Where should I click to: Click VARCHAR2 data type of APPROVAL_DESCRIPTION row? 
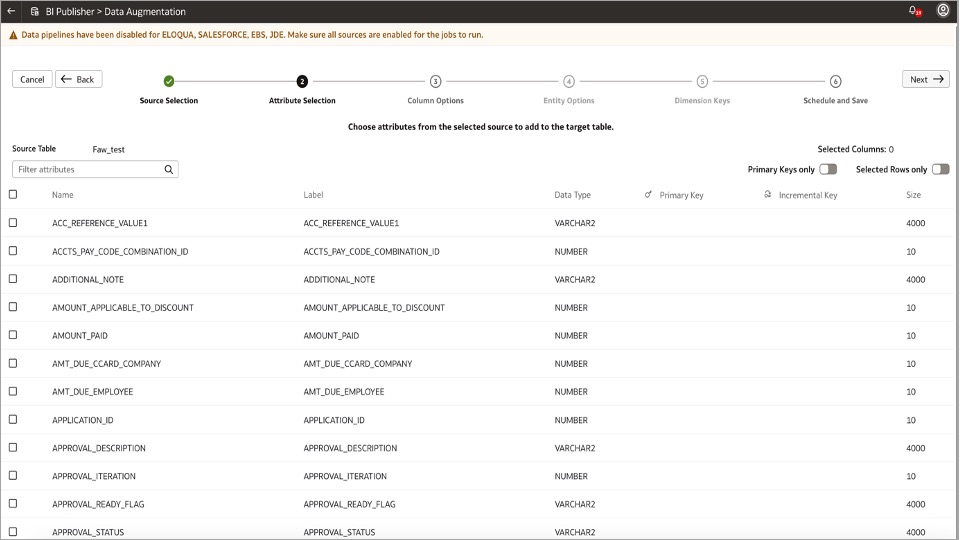pyautogui.click(x=575, y=448)
